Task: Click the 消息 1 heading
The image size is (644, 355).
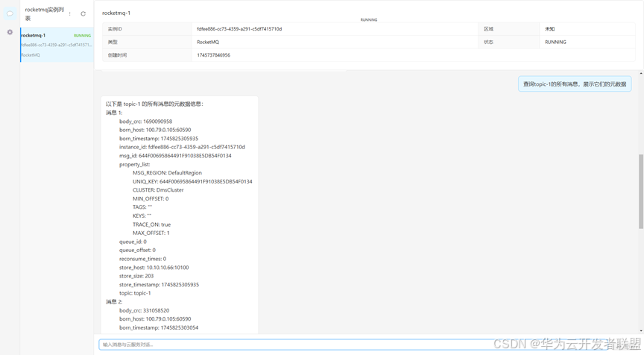Action: [114, 113]
